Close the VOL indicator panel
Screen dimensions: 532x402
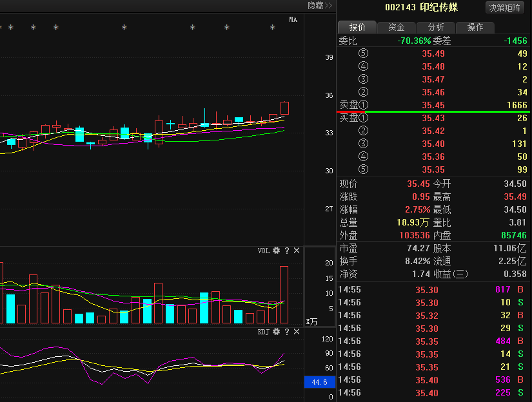point(297,251)
